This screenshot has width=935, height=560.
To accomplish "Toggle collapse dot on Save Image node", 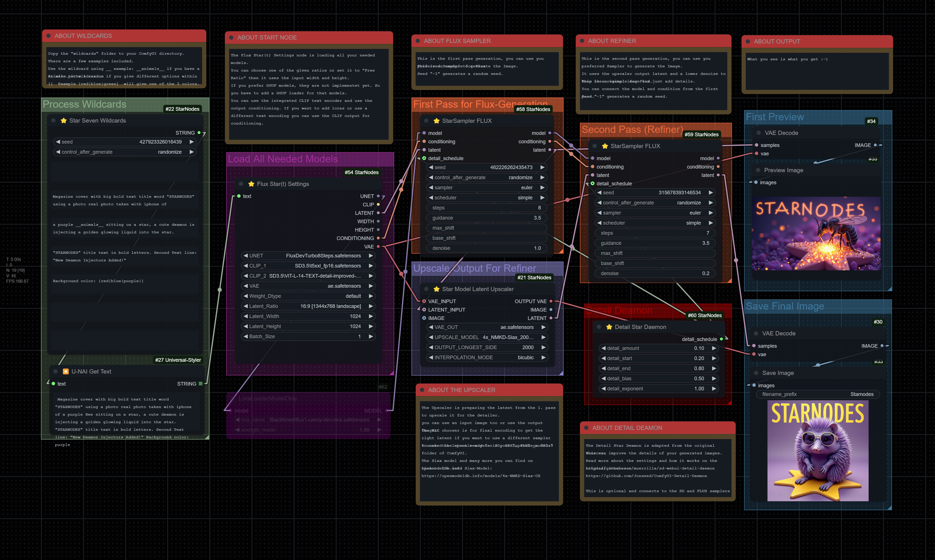I will click(756, 373).
